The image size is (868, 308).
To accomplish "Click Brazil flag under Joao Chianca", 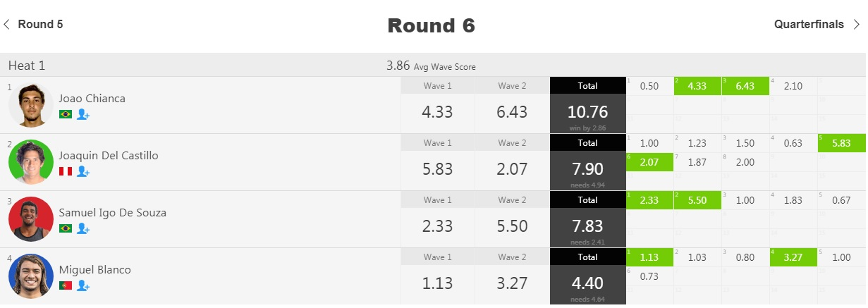I will pyautogui.click(x=66, y=114).
